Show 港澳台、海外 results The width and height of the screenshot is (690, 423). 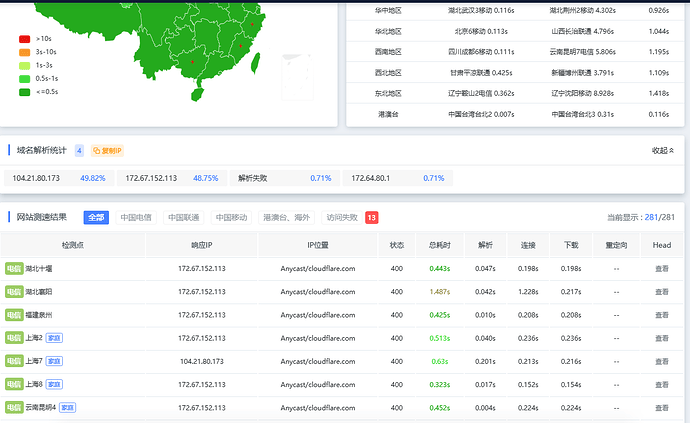286,217
